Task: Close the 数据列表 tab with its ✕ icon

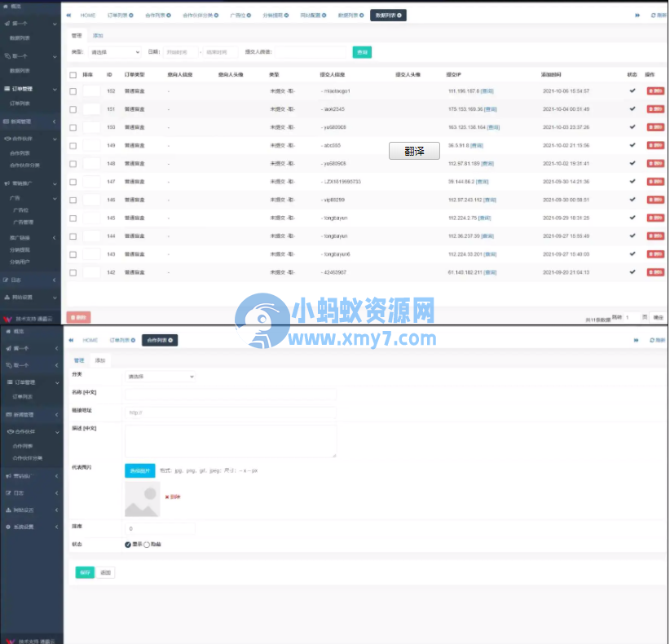Action: [x=401, y=15]
